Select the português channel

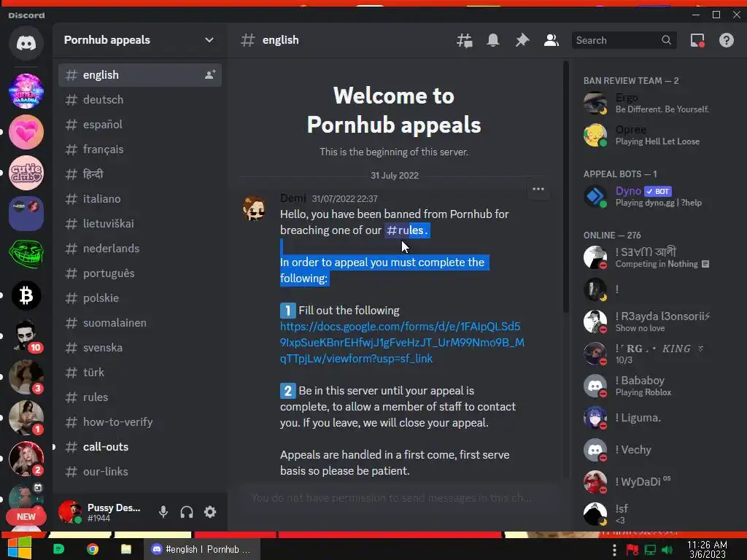coord(139,273)
